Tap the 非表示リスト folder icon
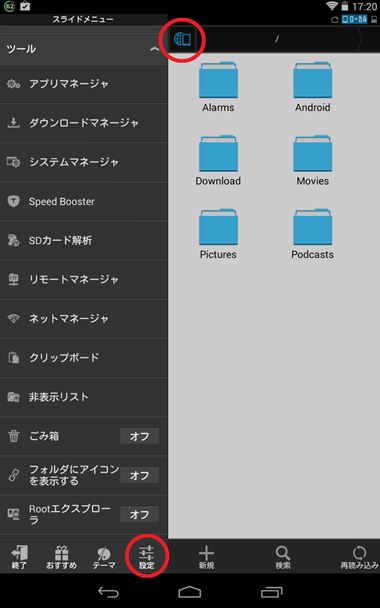The height and width of the screenshot is (608, 380). (x=14, y=397)
